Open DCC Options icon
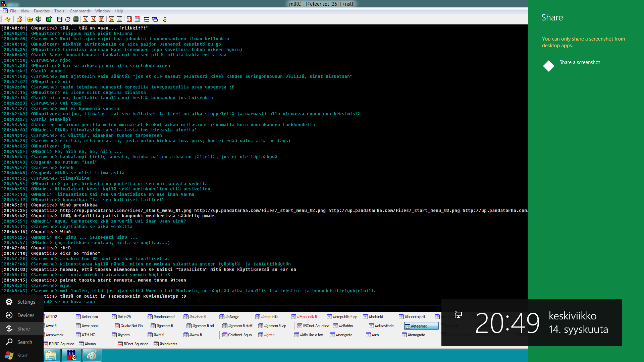 (102, 19)
